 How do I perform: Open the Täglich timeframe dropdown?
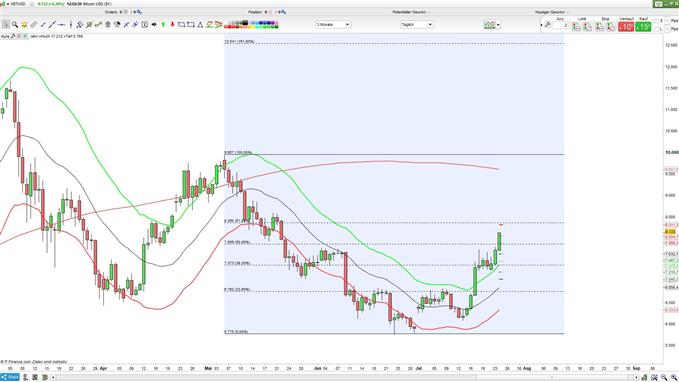pyautogui.click(x=417, y=25)
